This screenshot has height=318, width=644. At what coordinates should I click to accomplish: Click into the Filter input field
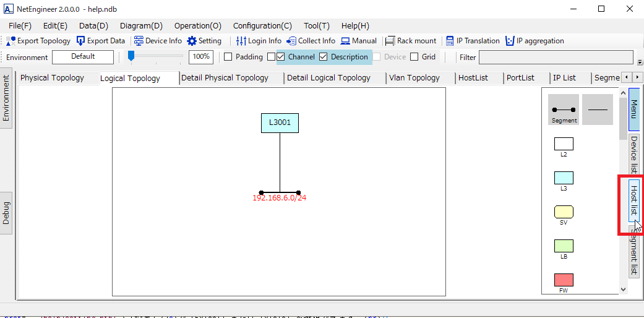click(556, 58)
